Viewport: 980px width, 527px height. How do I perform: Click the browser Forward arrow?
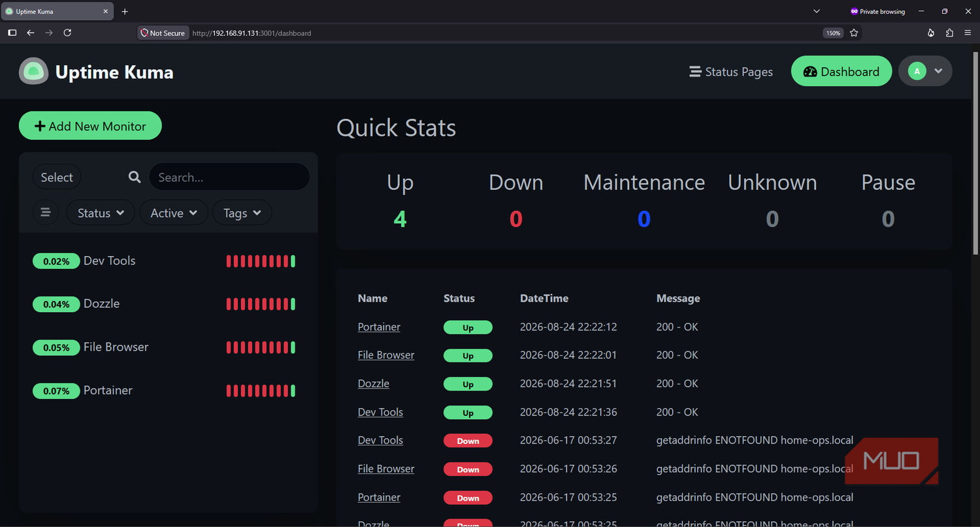pos(49,33)
